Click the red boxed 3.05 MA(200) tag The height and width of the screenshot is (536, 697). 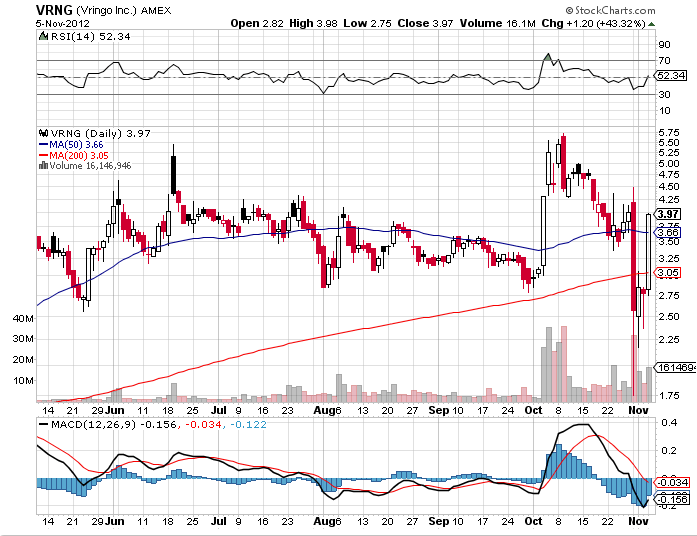click(x=668, y=272)
